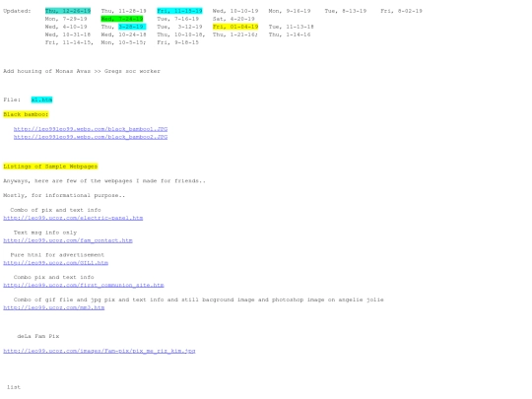
Task: Click the 'Add housing of Monas Avas' note
Action: pyautogui.click(x=82, y=71)
